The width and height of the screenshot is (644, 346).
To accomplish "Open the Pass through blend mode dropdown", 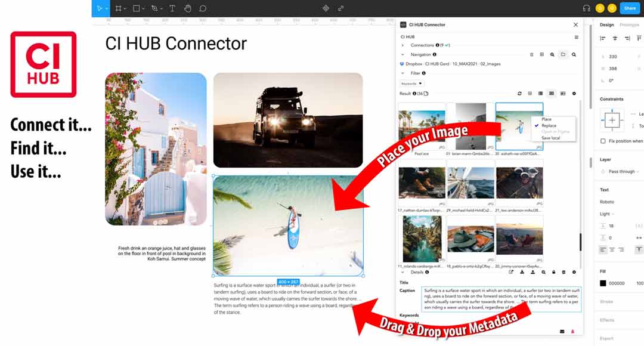I will coord(621,171).
